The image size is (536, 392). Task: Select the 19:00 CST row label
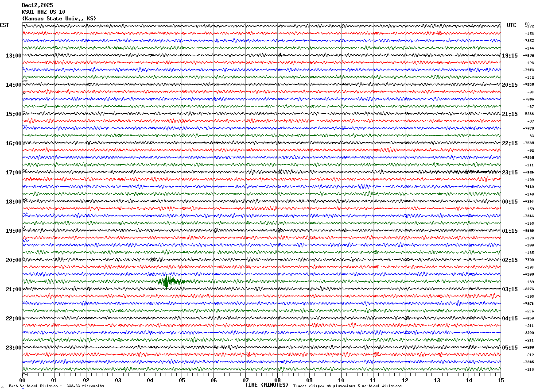tap(14, 231)
